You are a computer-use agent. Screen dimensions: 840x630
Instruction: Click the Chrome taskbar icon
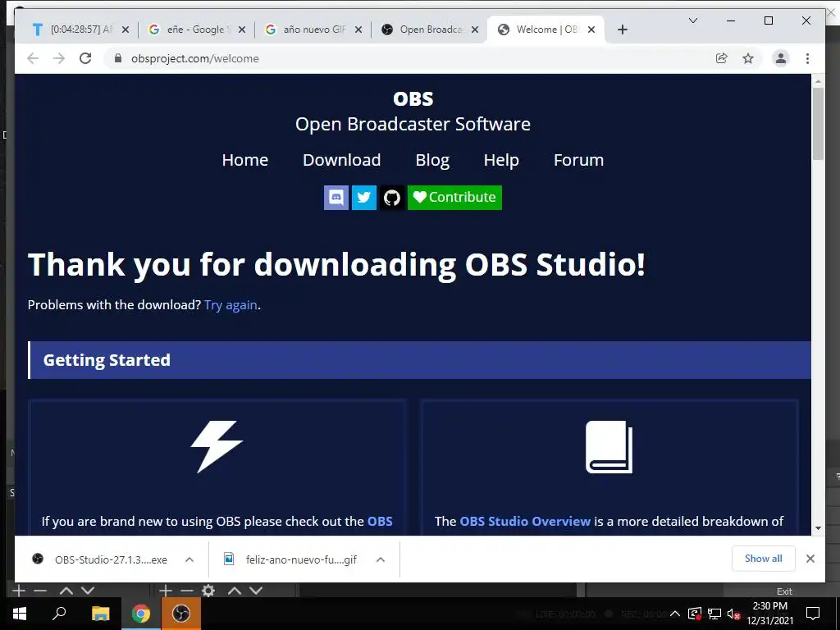(141, 614)
